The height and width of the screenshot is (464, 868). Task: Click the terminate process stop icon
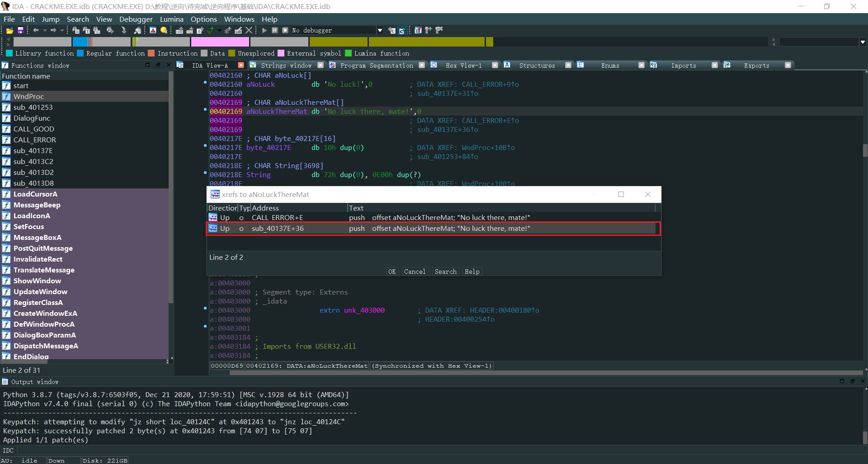click(x=285, y=30)
